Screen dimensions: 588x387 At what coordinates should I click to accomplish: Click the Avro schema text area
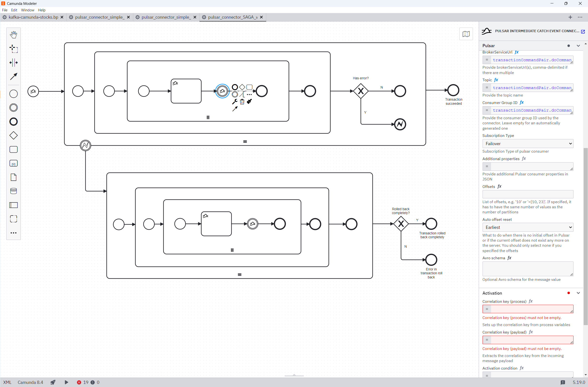tap(528, 269)
